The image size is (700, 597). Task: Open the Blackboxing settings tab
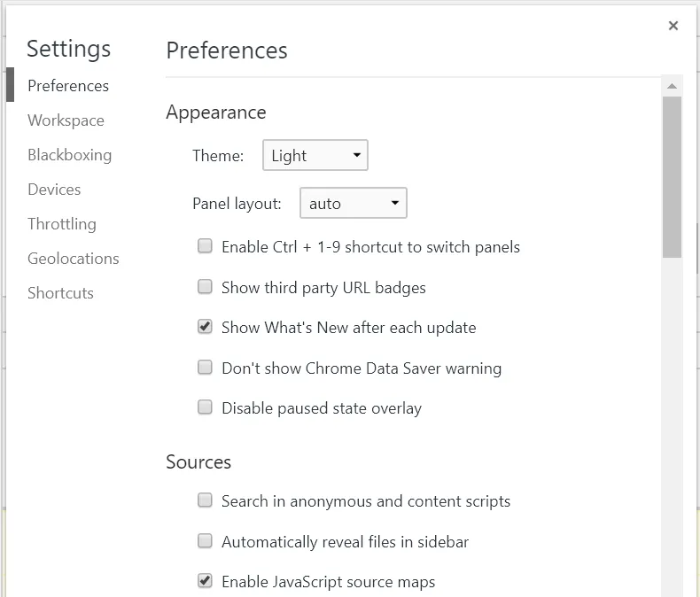pos(69,155)
